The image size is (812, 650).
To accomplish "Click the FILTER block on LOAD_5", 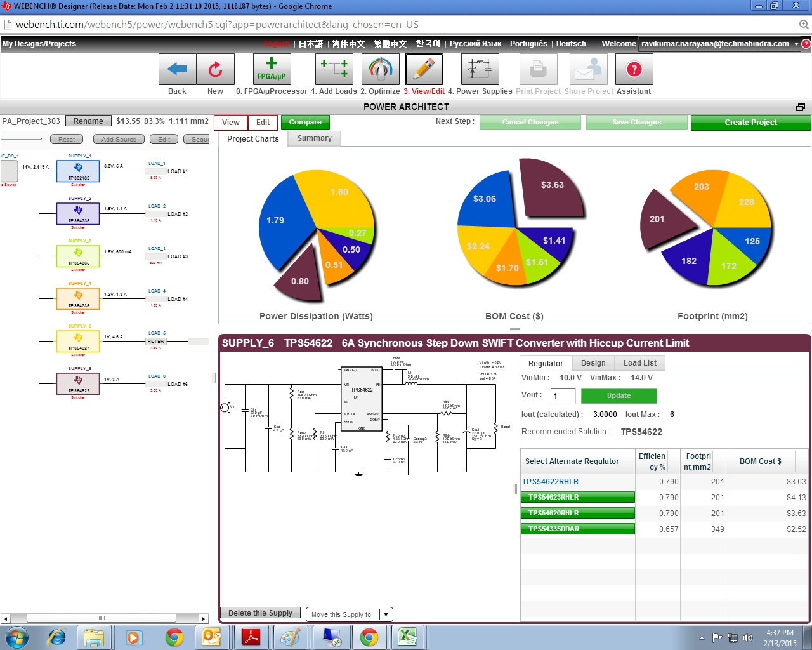I will tap(156, 342).
